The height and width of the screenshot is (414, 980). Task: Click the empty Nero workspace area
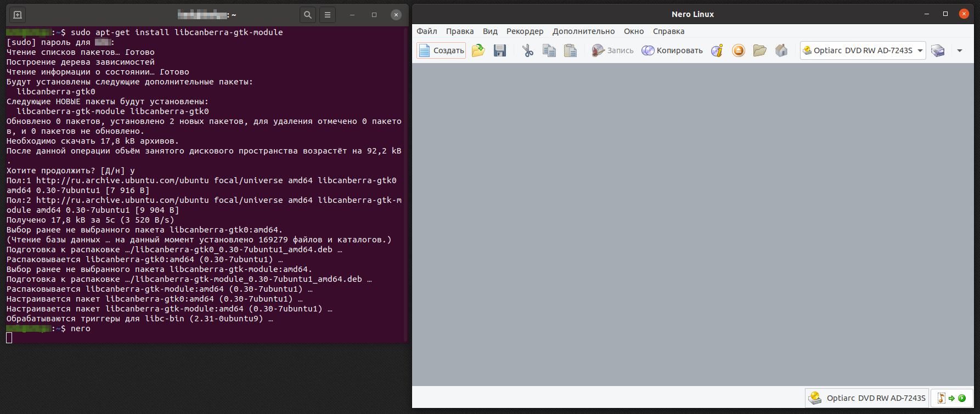point(692,224)
